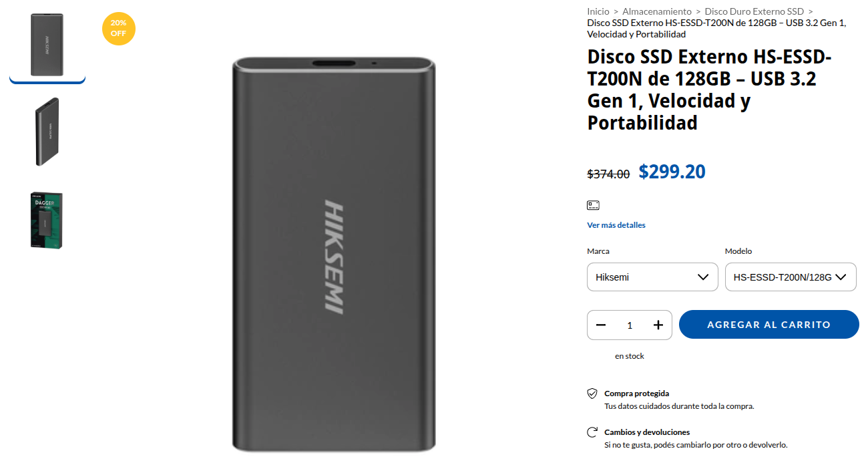The image size is (868, 467).
Task: Click the main Hiksemi SSD product image
Action: (x=334, y=254)
